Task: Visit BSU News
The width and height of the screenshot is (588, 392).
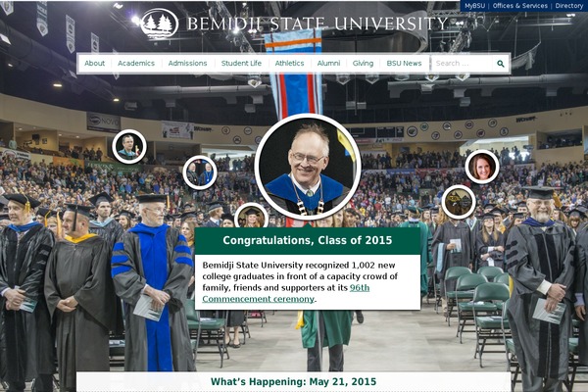Action: click(x=404, y=64)
